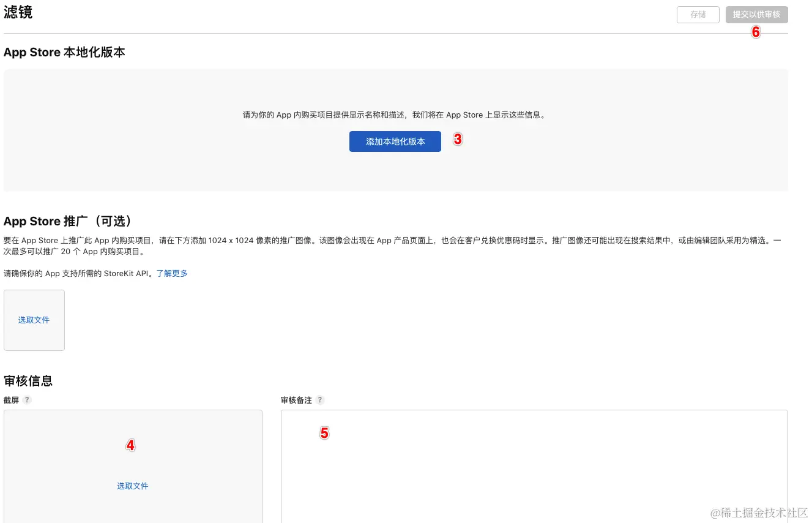Click the 截屏 label
This screenshot has height=523, width=812.
pos(12,400)
